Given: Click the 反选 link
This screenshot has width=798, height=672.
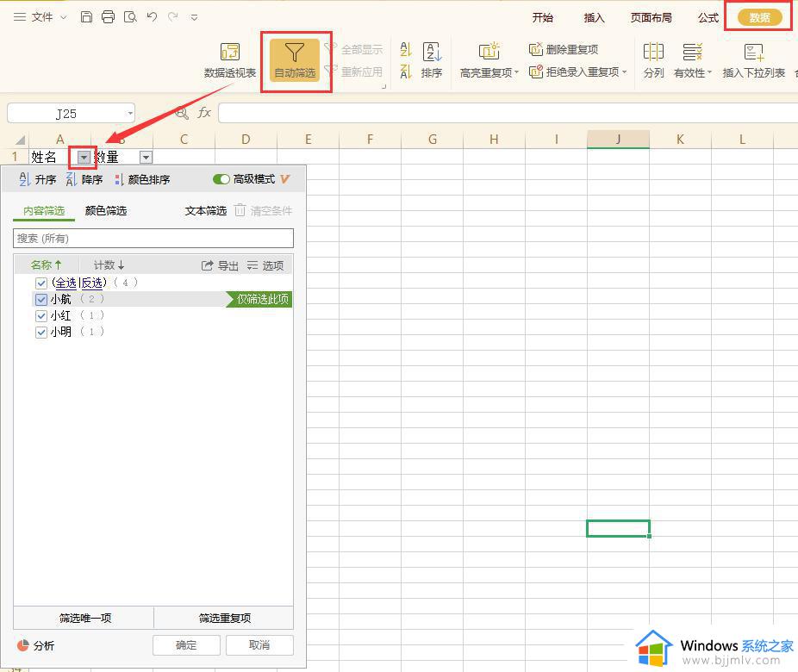Looking at the screenshot, I should tap(91, 283).
